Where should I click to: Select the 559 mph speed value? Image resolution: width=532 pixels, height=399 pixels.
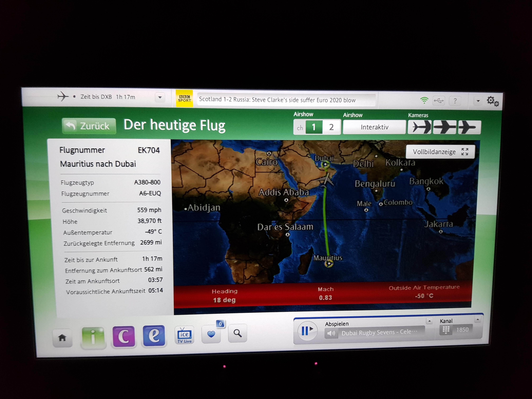click(149, 210)
